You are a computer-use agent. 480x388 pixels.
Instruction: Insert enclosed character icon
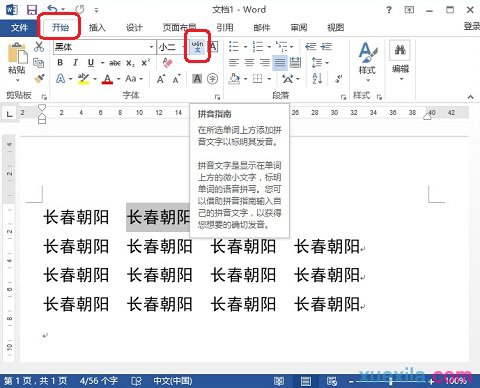tap(212, 79)
